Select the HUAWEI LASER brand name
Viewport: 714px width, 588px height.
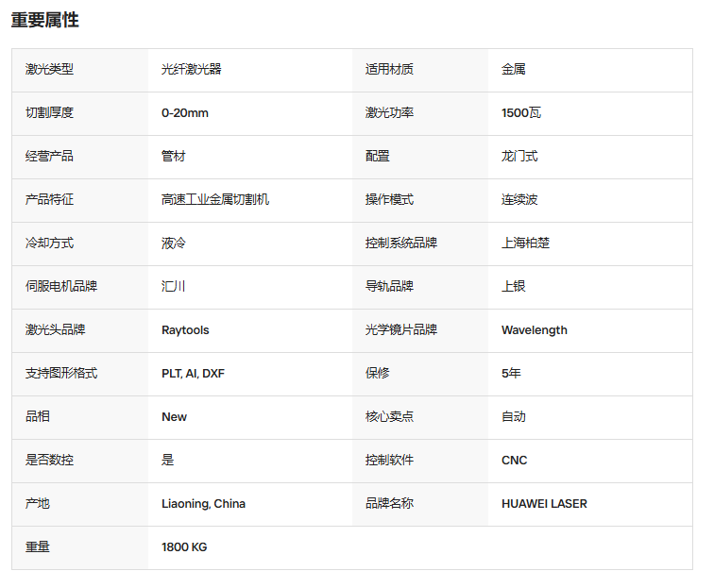tap(544, 503)
